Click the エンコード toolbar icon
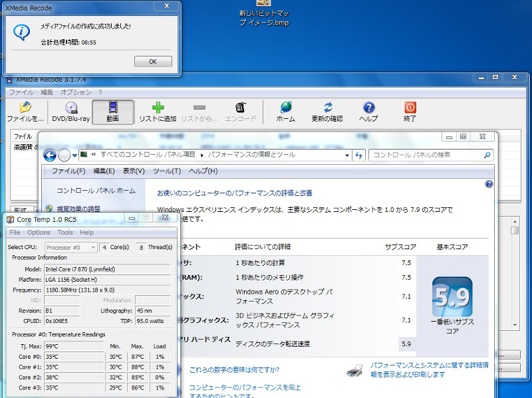 [x=241, y=112]
